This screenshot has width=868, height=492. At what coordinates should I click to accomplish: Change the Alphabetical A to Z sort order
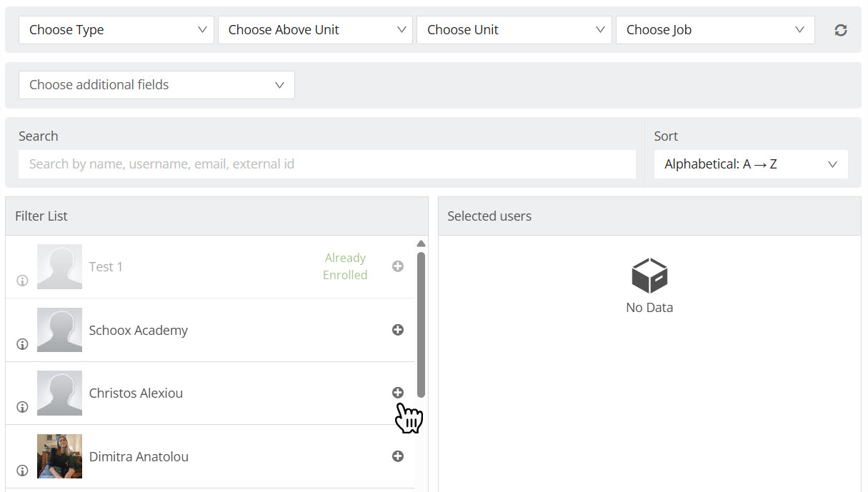750,164
